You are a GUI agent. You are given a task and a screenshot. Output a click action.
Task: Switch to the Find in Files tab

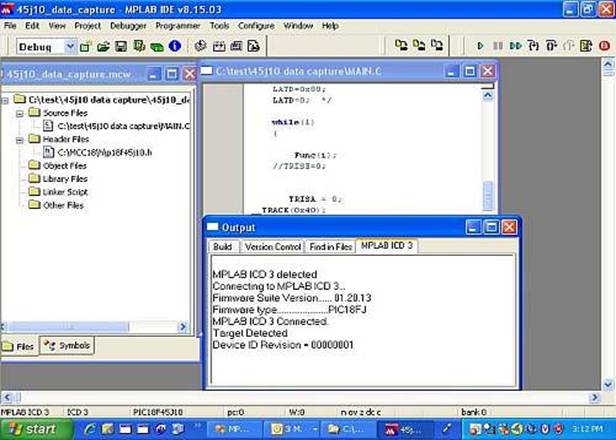click(x=330, y=246)
